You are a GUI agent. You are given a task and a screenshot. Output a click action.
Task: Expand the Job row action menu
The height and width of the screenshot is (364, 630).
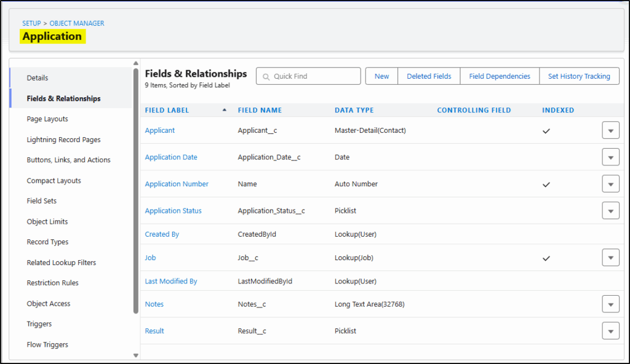coord(610,258)
